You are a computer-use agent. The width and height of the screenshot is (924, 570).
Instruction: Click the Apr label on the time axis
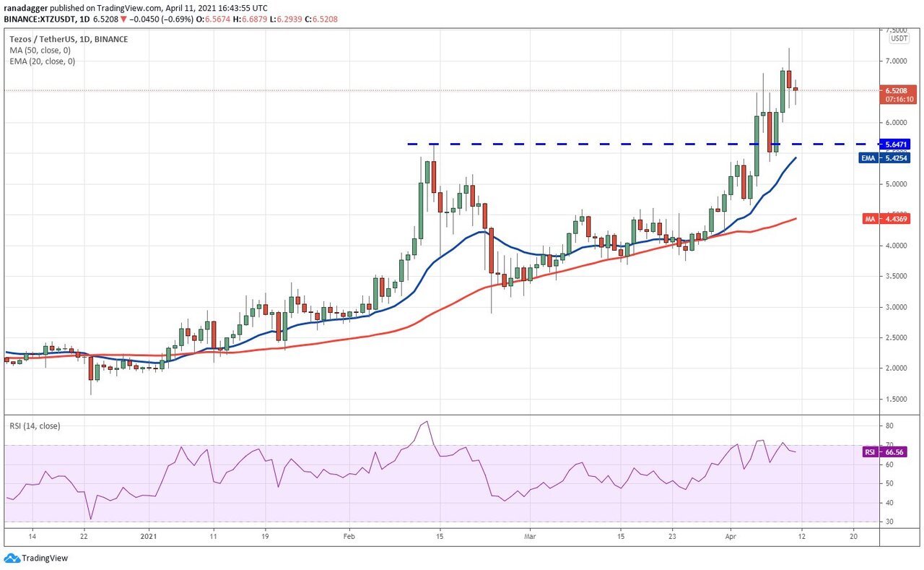731,537
